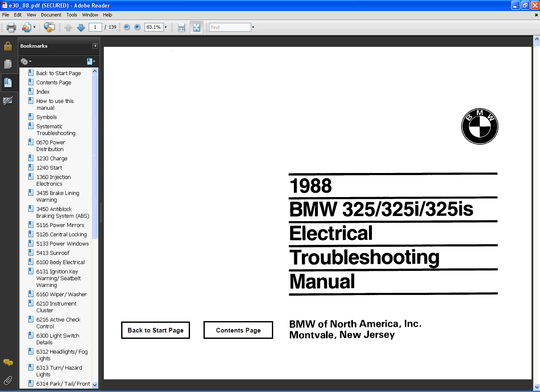Open the File menu
The image size is (540, 392).
(5, 15)
